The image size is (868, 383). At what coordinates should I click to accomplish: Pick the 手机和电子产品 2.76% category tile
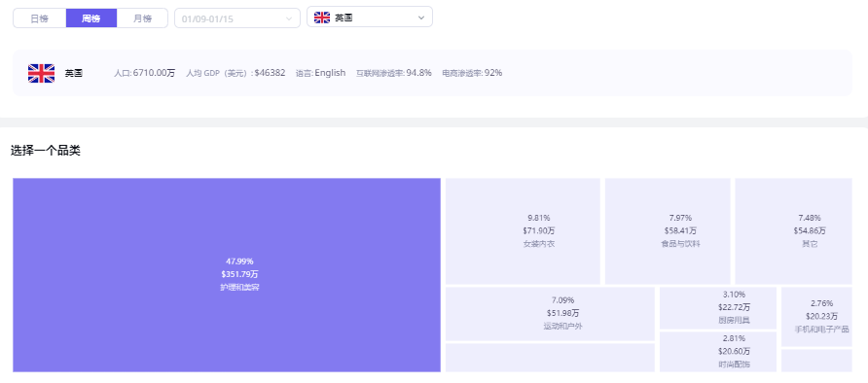coord(816,317)
